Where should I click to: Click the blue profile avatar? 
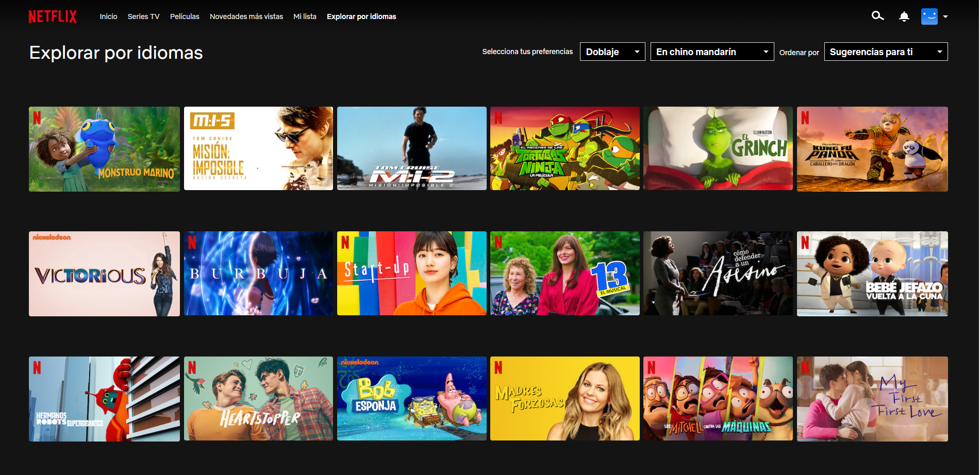(929, 16)
